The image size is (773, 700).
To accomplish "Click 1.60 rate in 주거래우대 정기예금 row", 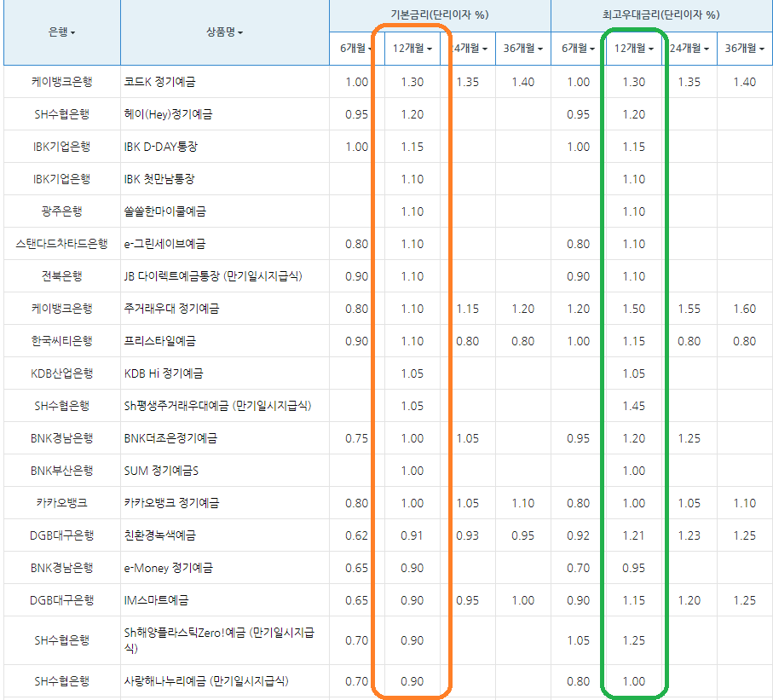I will point(744,309).
